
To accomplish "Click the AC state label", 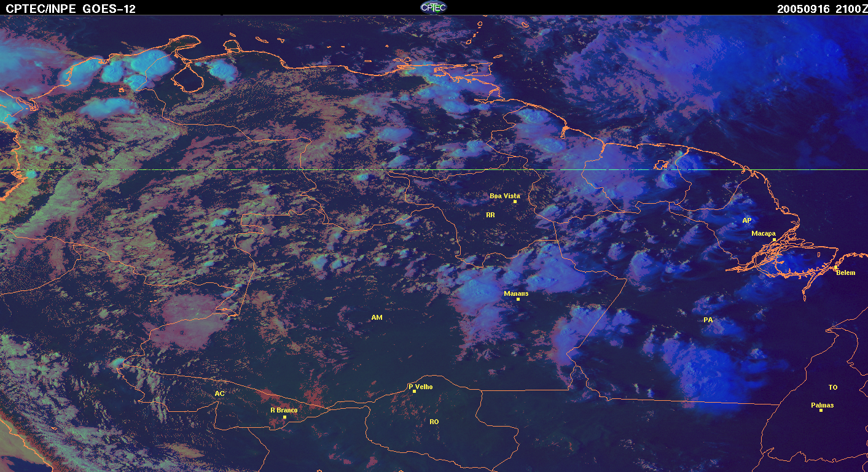I will 219,393.
